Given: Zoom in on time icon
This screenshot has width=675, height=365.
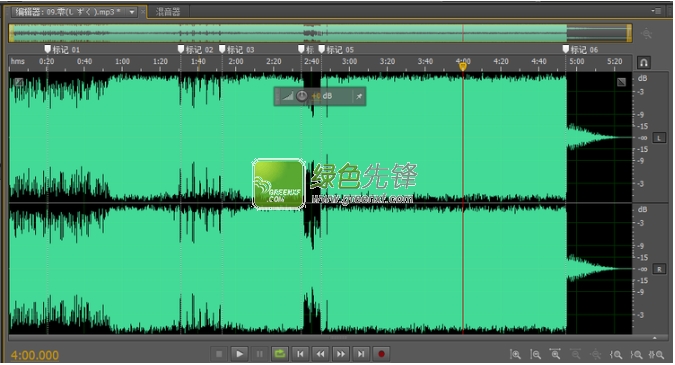Looking at the screenshot, I should coord(555,354).
